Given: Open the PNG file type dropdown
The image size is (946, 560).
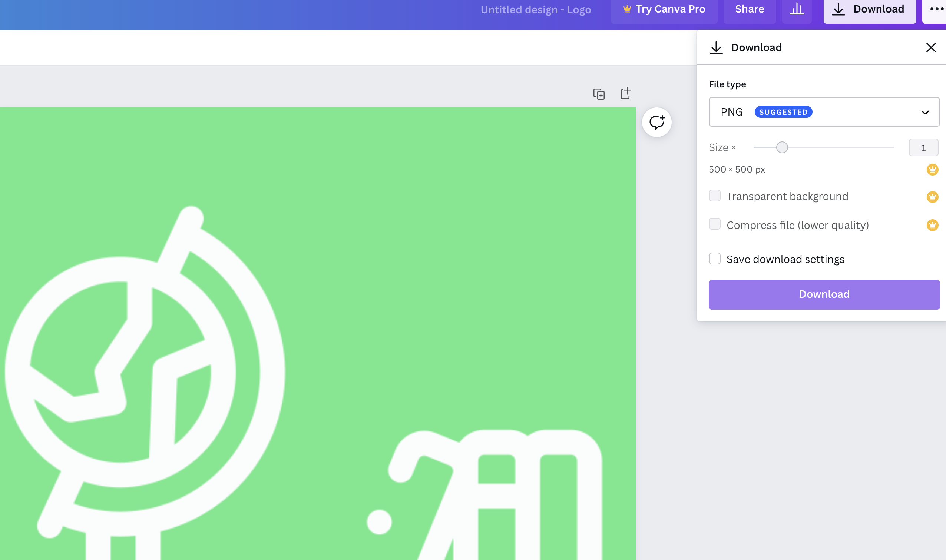Looking at the screenshot, I should [823, 112].
